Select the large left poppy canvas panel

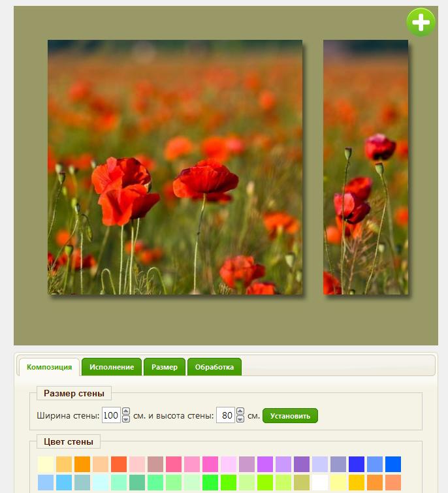(x=175, y=167)
